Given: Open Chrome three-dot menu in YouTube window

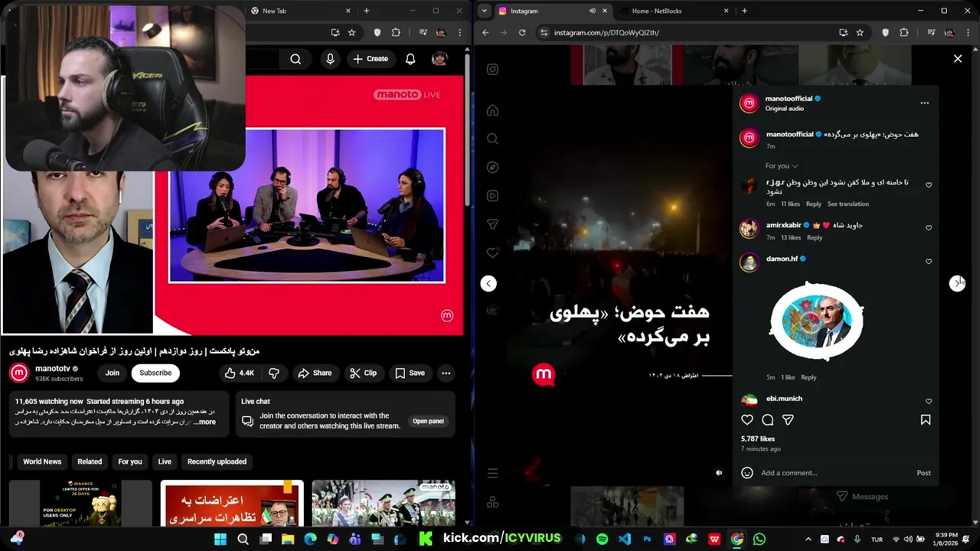Looking at the screenshot, I should 460,32.
